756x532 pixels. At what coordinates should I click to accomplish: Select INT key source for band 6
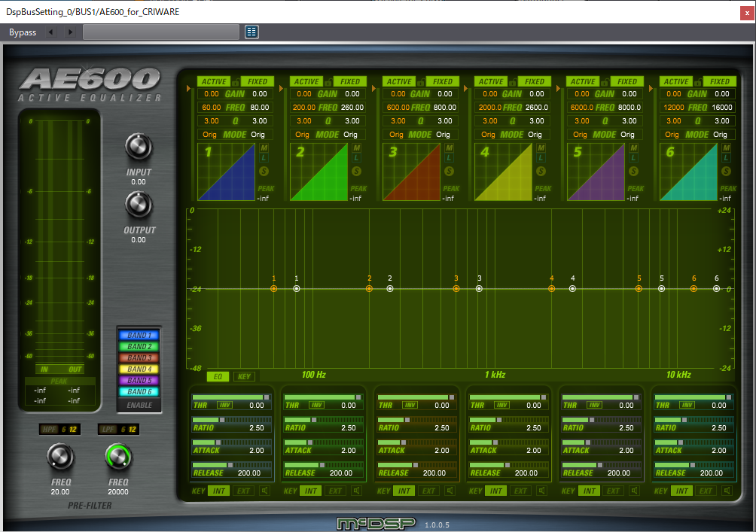(x=681, y=491)
